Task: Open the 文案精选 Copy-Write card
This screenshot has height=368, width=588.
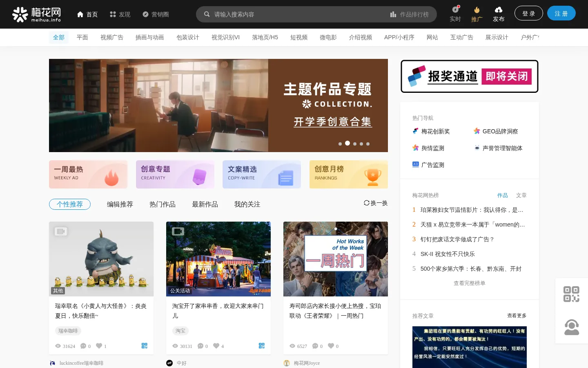Action: [x=262, y=174]
